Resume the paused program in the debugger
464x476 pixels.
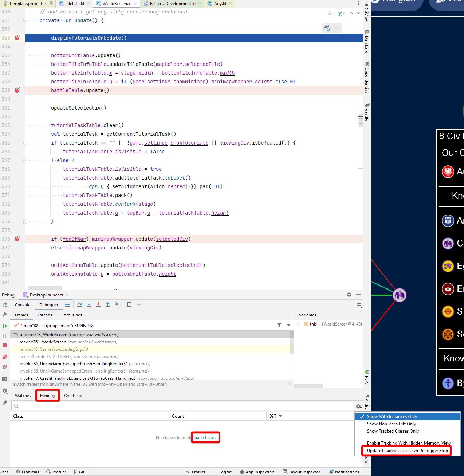pyautogui.click(x=5, y=325)
